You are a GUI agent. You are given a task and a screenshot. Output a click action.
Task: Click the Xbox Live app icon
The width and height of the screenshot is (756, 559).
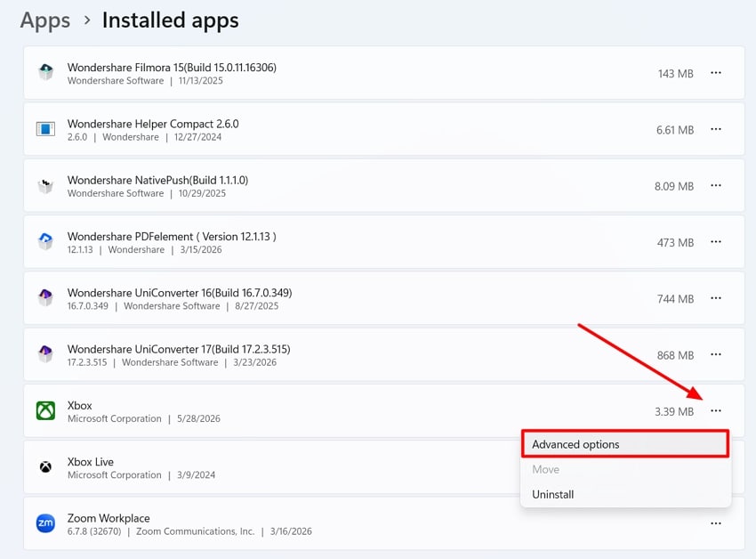coord(45,466)
